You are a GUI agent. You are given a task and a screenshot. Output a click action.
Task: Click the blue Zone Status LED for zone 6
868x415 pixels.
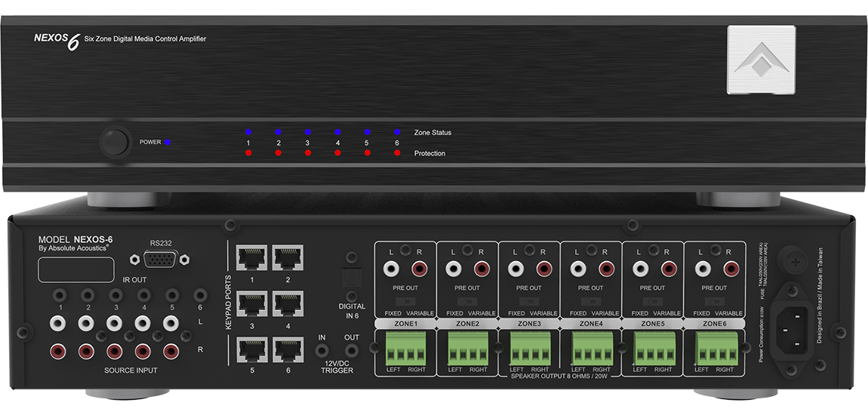397,132
